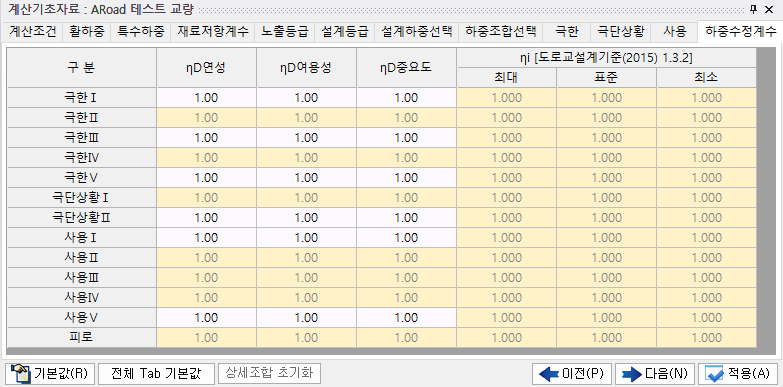This screenshot has height=387, width=783.
Task: Go to the 재료저항계수 tab
Action: pyautogui.click(x=213, y=32)
